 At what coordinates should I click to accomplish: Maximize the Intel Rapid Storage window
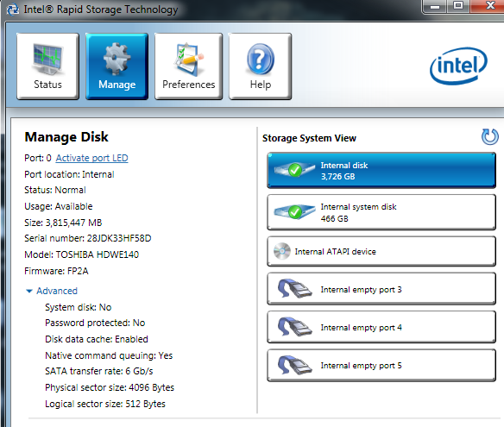pos(458,5)
